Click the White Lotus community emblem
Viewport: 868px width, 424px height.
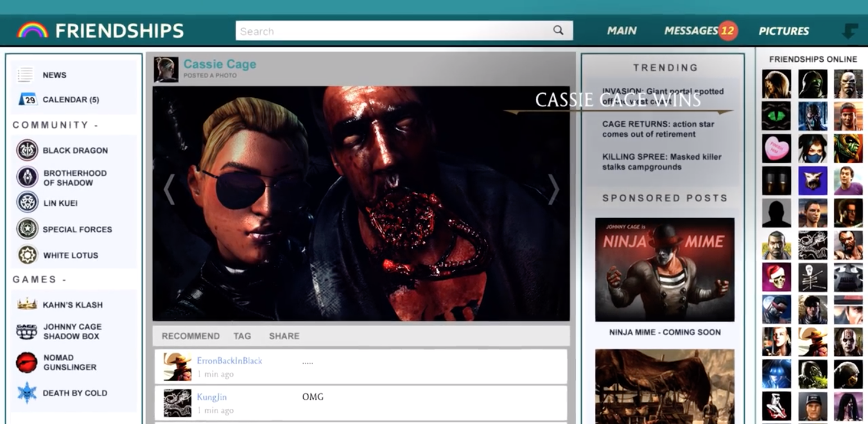[x=27, y=255]
